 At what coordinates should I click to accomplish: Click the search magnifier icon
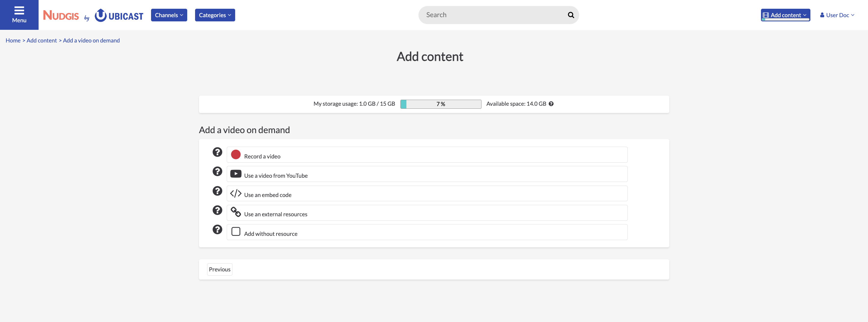[x=571, y=15]
